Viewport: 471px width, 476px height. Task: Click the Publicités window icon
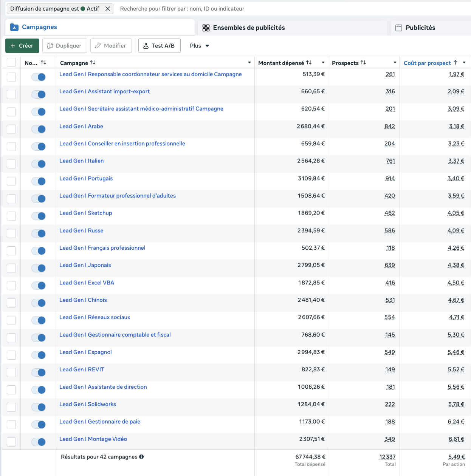(399, 28)
